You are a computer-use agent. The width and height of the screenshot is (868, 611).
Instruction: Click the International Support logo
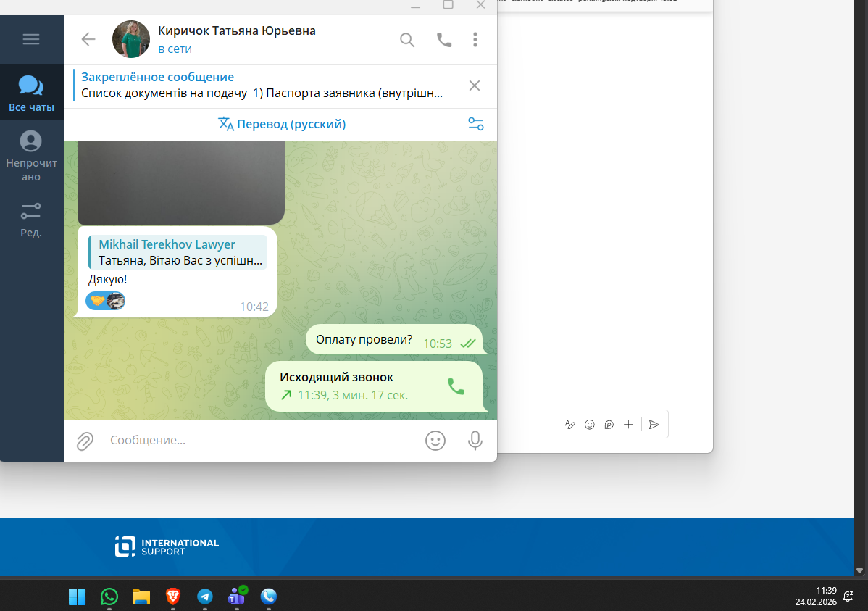(167, 546)
